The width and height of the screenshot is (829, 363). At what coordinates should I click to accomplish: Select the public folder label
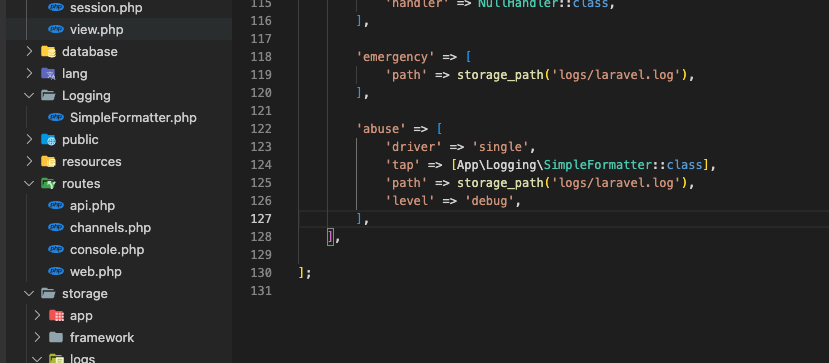pos(80,139)
